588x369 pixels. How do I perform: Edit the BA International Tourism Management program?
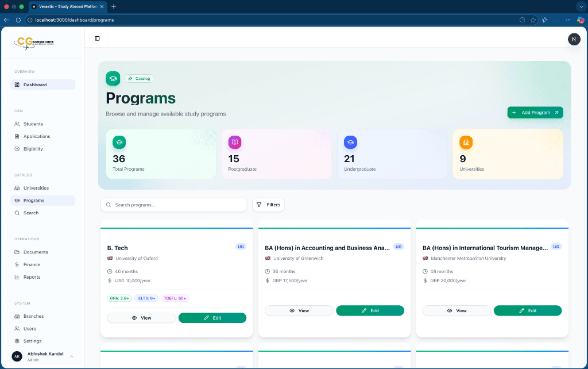[x=527, y=310]
